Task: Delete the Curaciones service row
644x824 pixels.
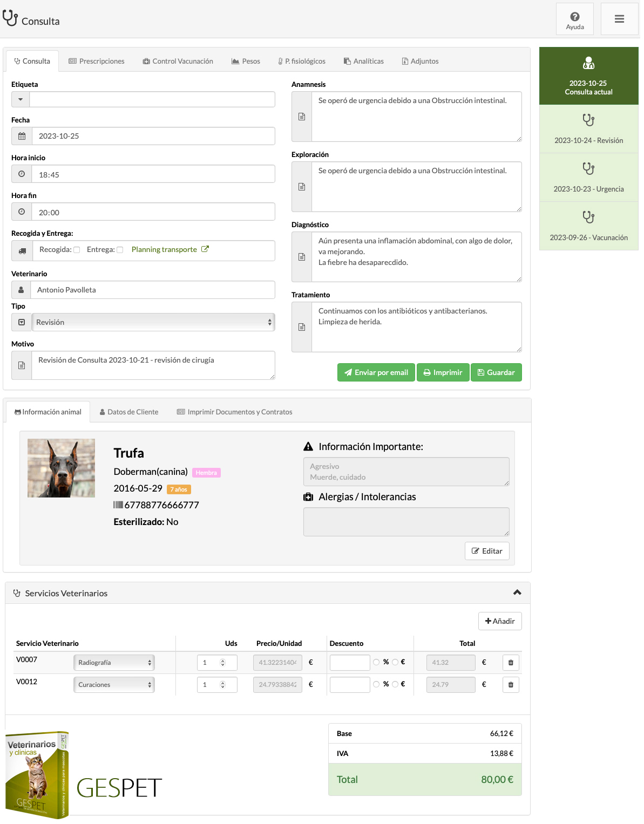Action: point(511,685)
